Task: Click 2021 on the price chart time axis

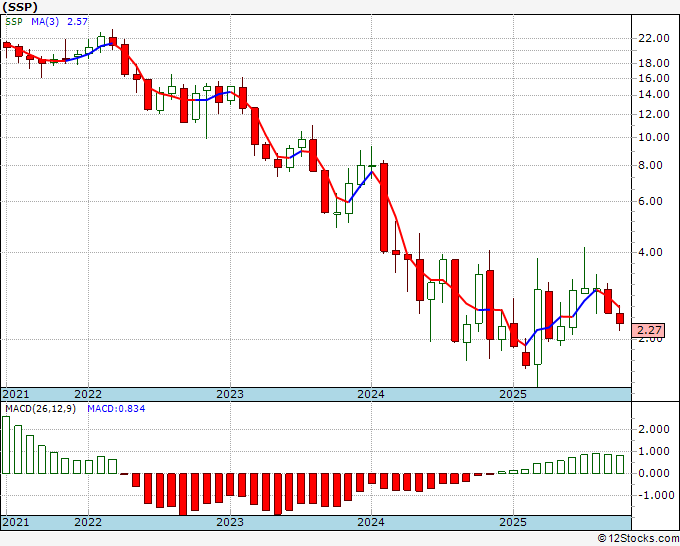Action: (x=16, y=394)
